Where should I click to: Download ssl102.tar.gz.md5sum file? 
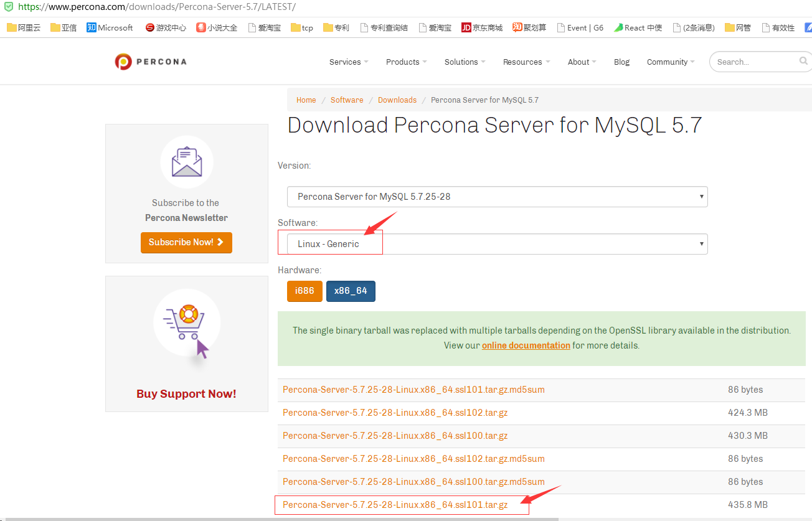click(413, 459)
